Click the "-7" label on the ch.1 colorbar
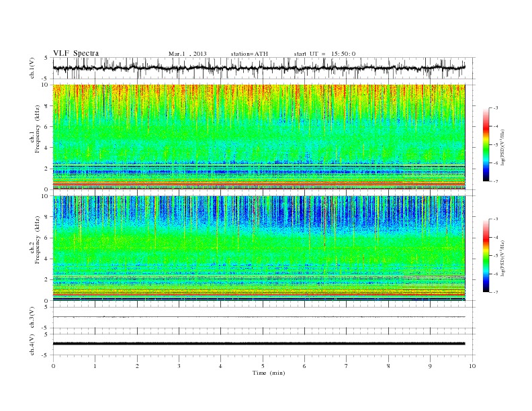This screenshot has width=532, height=411. pyautogui.click(x=495, y=181)
